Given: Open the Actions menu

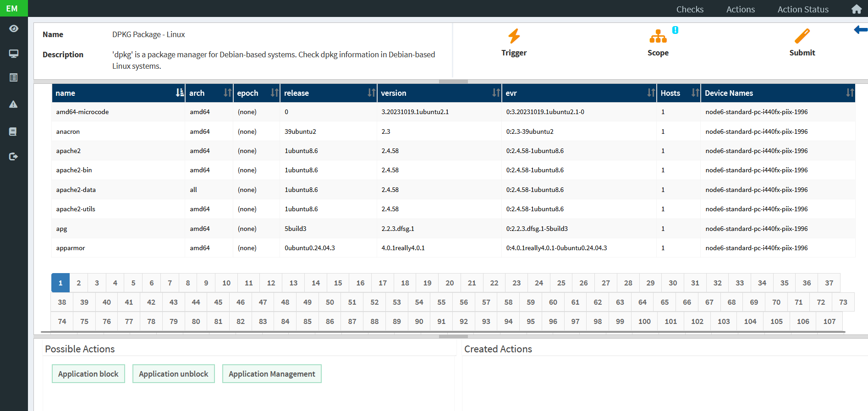Looking at the screenshot, I should 741,9.
